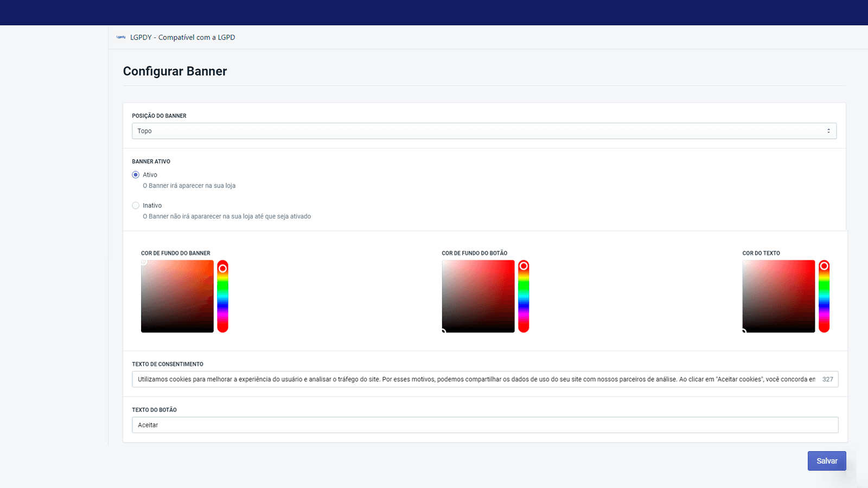Click the LGPDY - Compatível com a LGPD title
Image resolution: width=868 pixels, height=488 pixels.
coord(182,37)
